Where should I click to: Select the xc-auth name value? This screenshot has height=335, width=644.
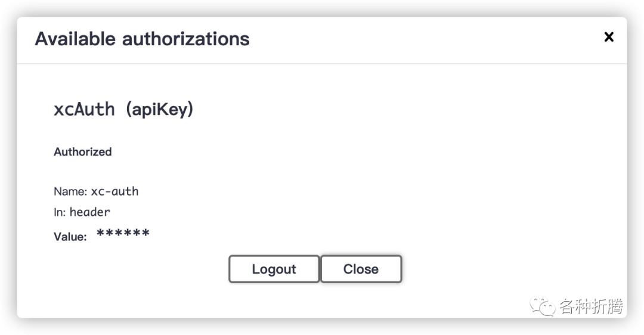pyautogui.click(x=114, y=191)
